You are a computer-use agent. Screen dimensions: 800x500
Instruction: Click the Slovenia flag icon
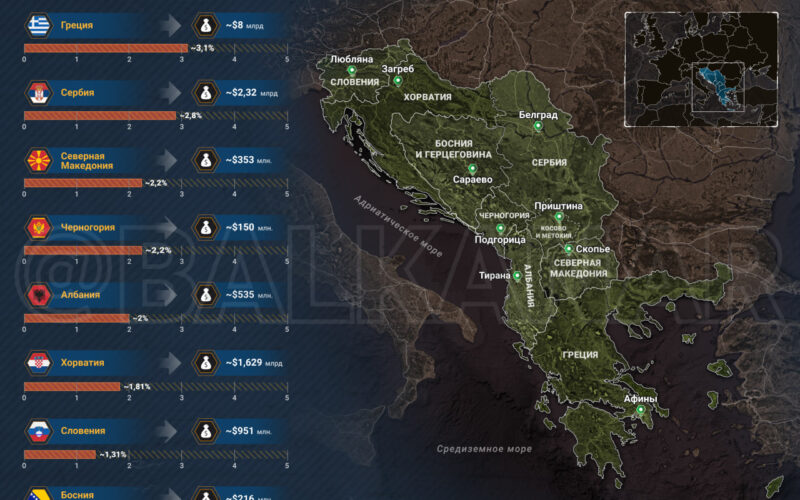click(x=39, y=431)
